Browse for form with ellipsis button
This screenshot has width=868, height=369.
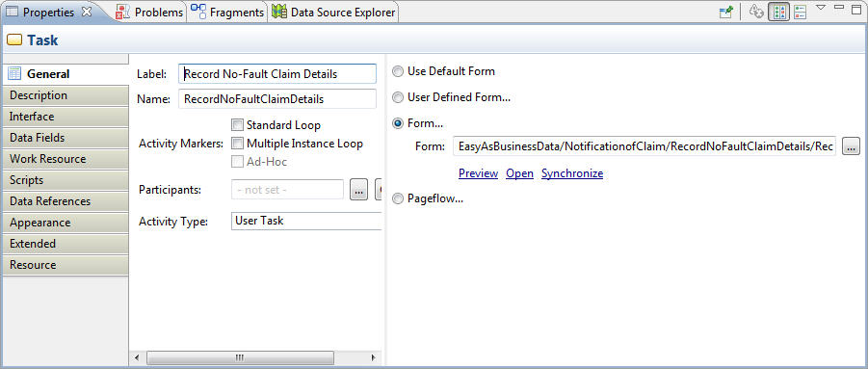click(x=851, y=146)
